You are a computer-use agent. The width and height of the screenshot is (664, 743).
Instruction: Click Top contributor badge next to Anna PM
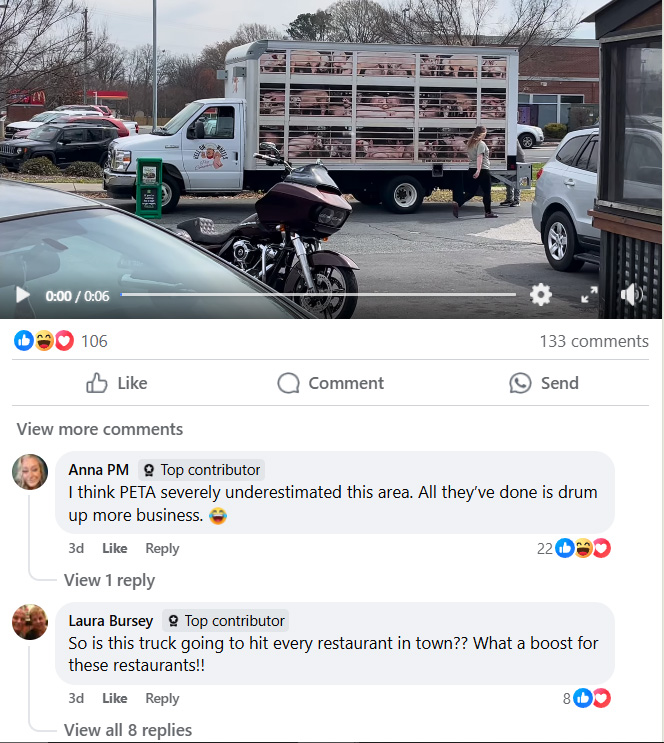(x=201, y=470)
